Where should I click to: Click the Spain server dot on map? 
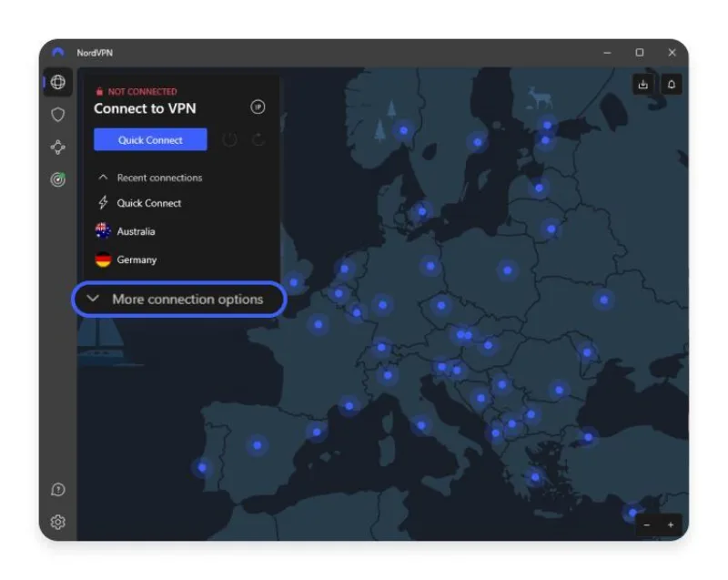click(x=258, y=445)
